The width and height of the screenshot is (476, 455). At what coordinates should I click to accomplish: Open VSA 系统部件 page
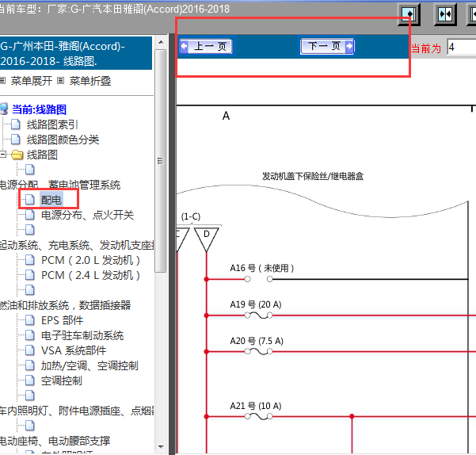pos(74,350)
